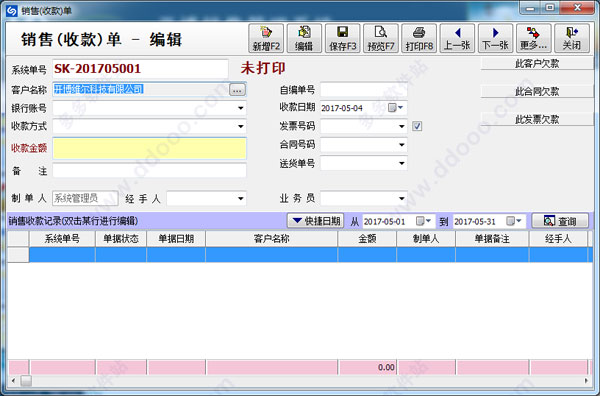Toggle the checkbox beside 发票号码
The image size is (600, 396).
click(417, 126)
